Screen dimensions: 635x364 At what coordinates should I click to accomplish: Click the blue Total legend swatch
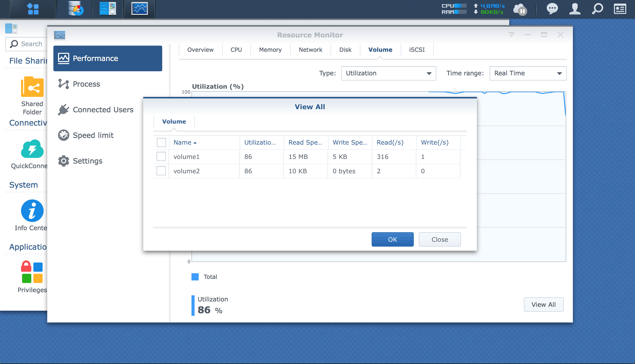coord(195,277)
